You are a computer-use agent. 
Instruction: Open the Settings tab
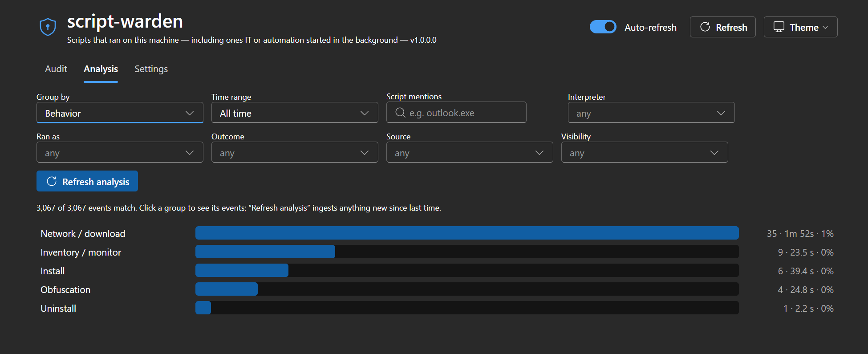(151, 69)
